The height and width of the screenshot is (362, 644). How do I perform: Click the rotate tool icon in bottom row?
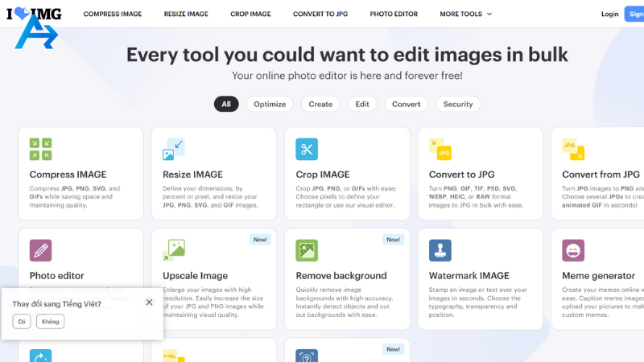(x=41, y=356)
